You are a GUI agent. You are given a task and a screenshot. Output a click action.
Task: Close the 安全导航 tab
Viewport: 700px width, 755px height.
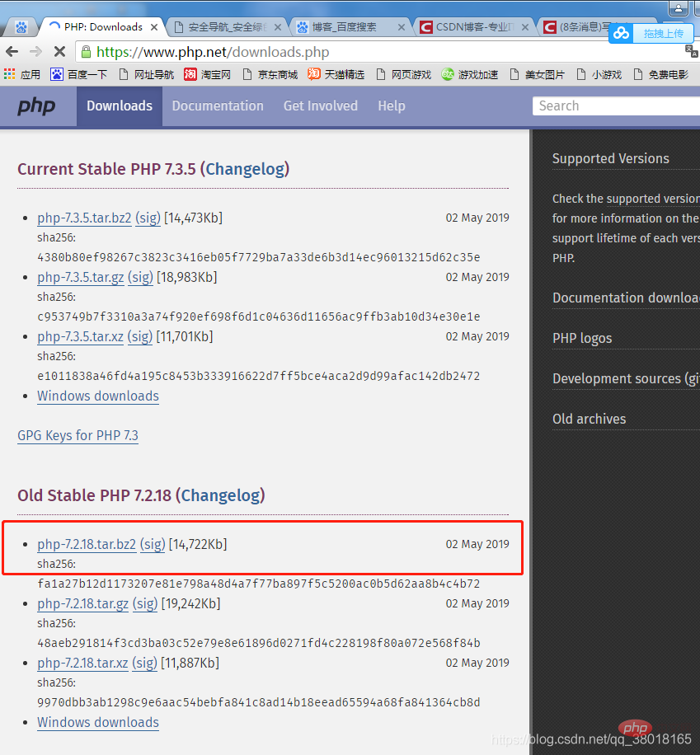pos(278,26)
